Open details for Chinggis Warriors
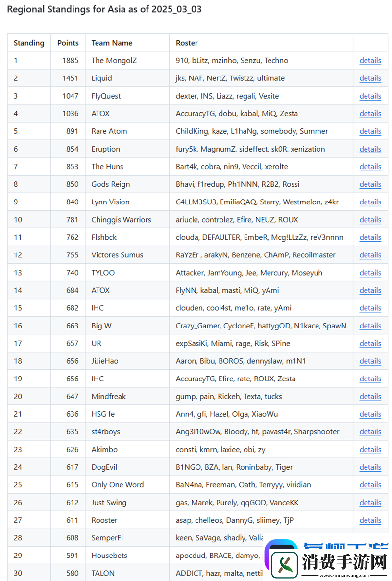 click(x=370, y=220)
